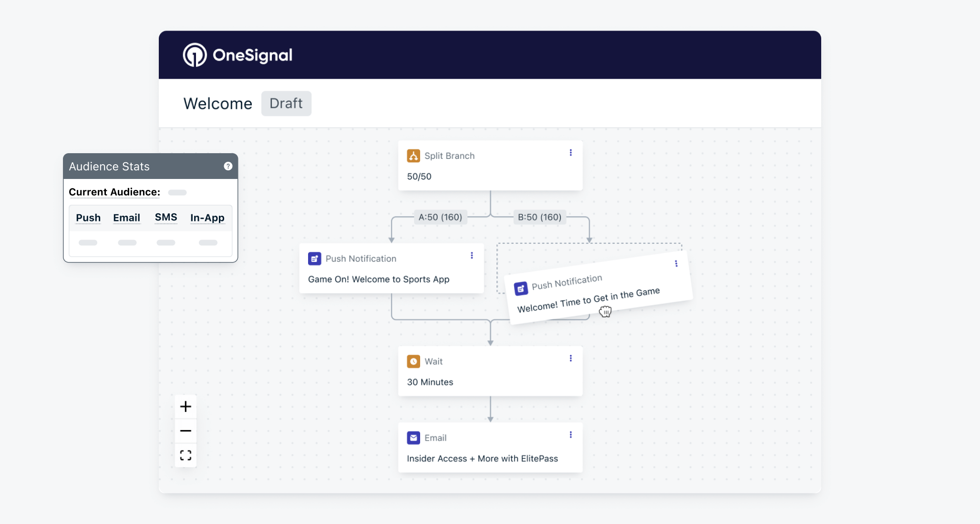
Task: Open the Wait node three-dot menu
Action: [x=570, y=358]
